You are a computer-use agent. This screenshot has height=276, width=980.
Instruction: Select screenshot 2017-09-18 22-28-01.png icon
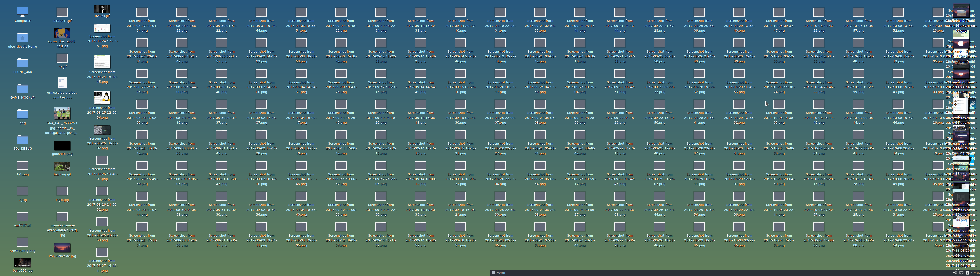[500, 12]
